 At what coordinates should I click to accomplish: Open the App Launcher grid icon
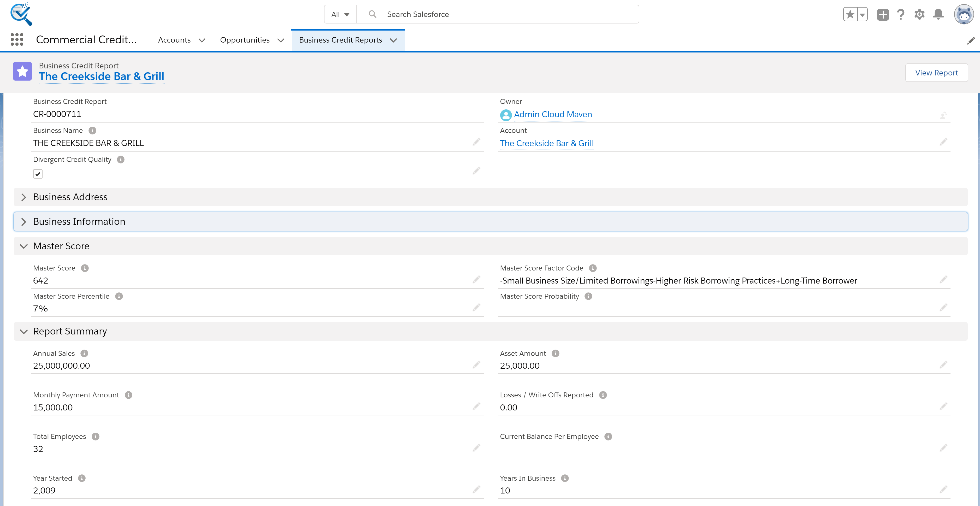[17, 40]
